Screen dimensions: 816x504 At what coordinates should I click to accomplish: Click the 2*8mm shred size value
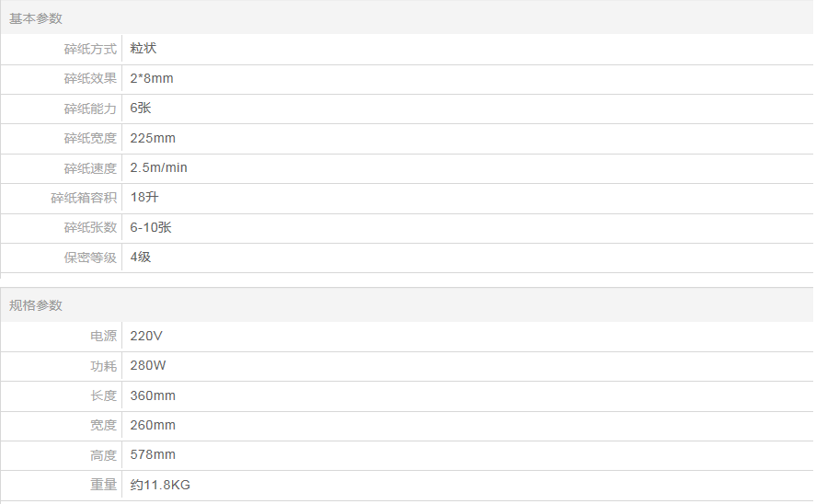click(152, 79)
